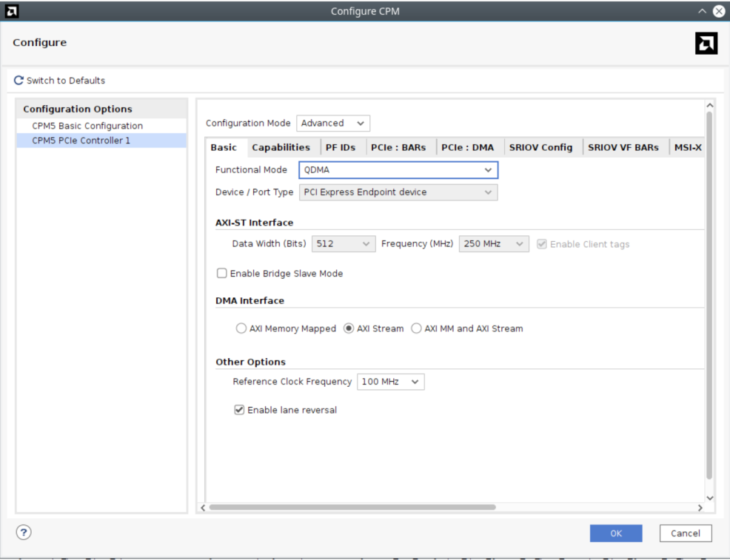Switch to the Capabilities tab
Viewport: 730px width, 560px height.
(x=281, y=147)
